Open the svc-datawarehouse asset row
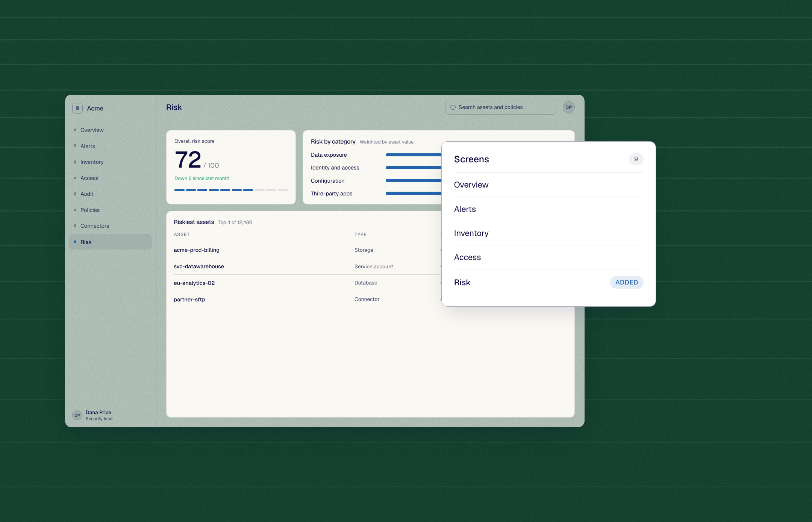Image resolution: width=812 pixels, height=522 pixels. pos(308,266)
